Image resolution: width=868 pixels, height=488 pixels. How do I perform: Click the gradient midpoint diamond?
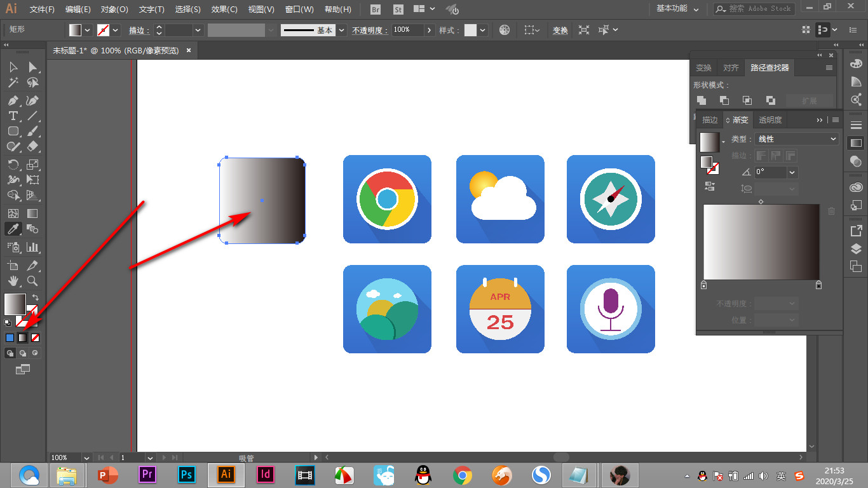(761, 201)
